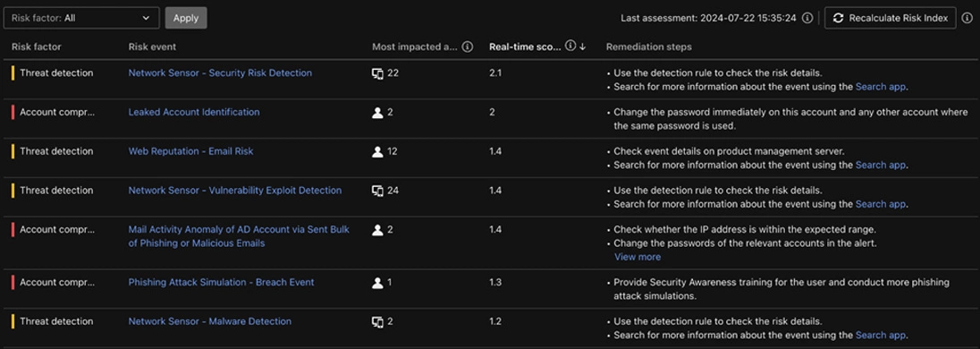
Task: Click Recalculate Risk Index button
Action: point(890,18)
